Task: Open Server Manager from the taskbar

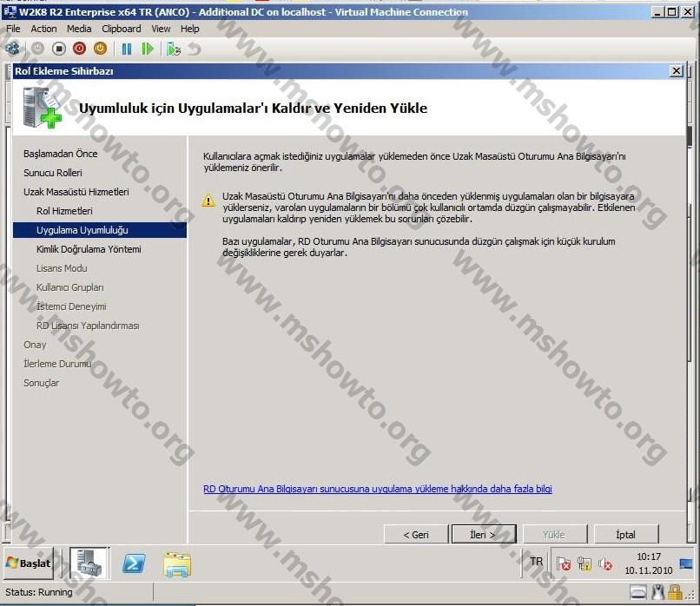Action: pos(89,563)
